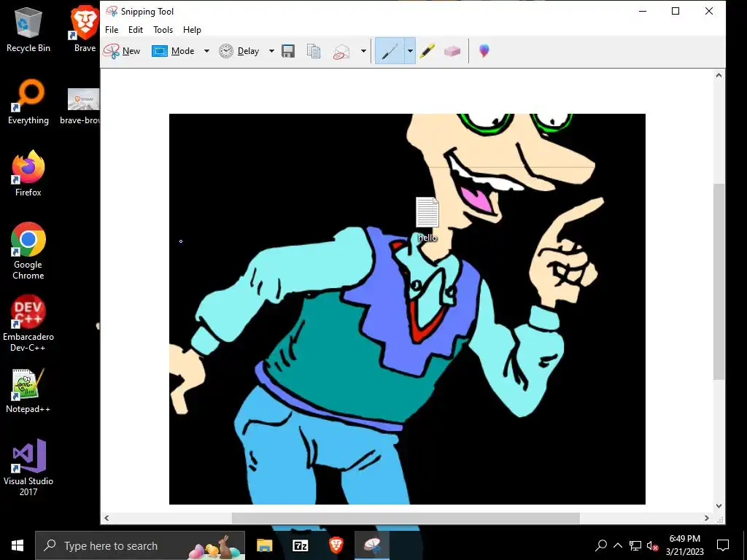Click the vertical scrollbar thumb
Image resolution: width=747 pixels, height=560 pixels.
pyautogui.click(x=719, y=281)
